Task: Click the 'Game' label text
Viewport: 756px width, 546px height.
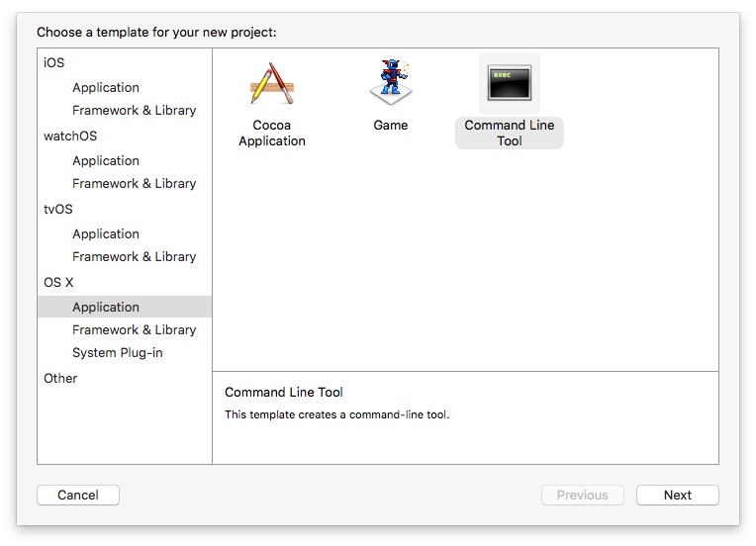Action: coord(391,126)
